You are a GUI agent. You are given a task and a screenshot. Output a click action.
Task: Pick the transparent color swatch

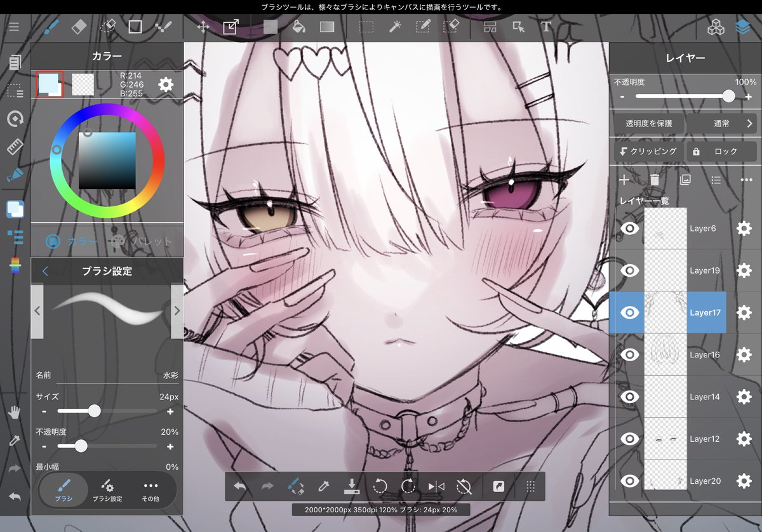point(83,84)
